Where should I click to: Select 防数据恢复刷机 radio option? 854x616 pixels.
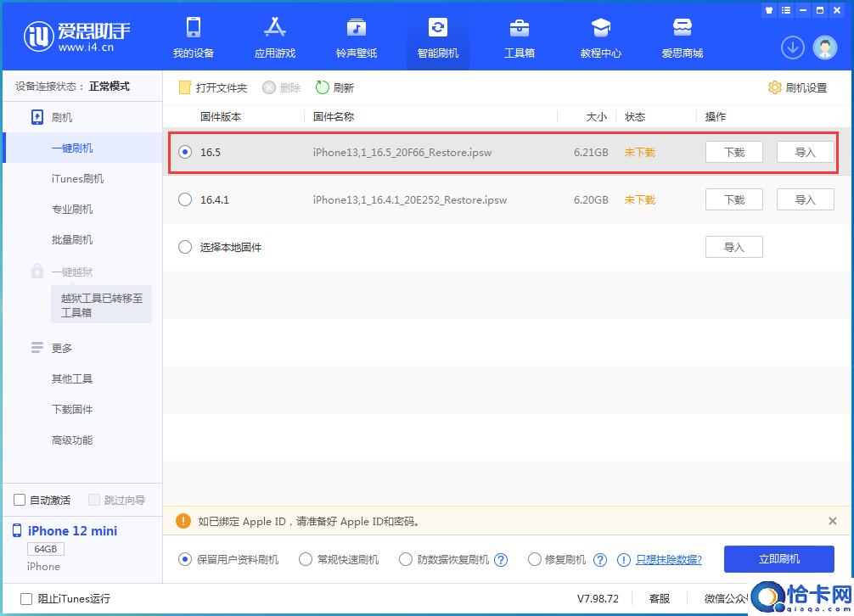click(x=405, y=559)
